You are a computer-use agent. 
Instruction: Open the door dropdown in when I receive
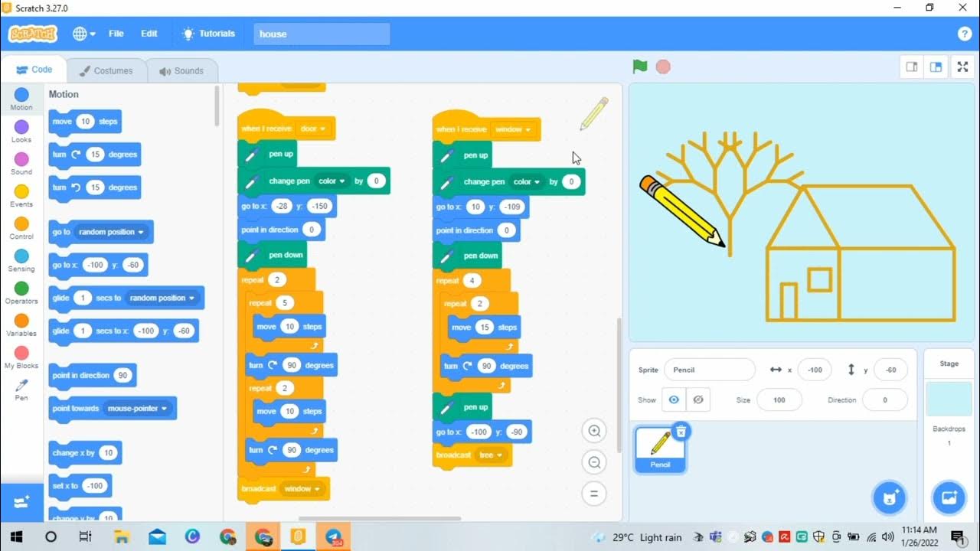(x=314, y=129)
